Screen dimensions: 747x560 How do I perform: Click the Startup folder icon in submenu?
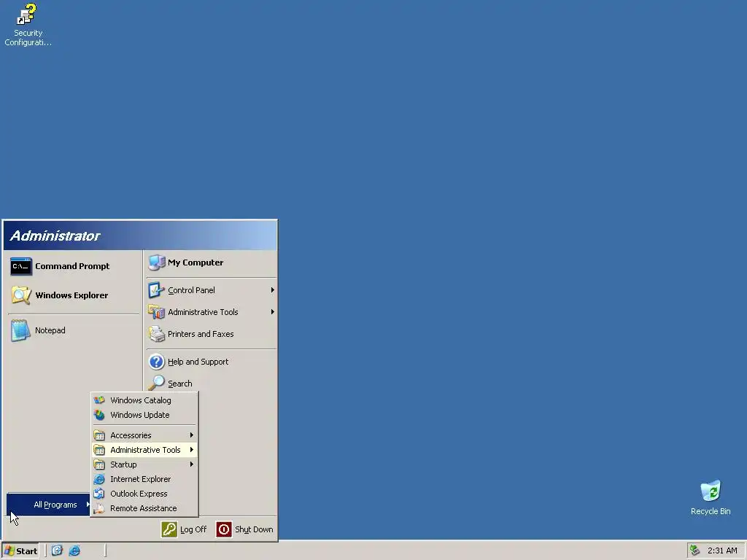pos(99,464)
